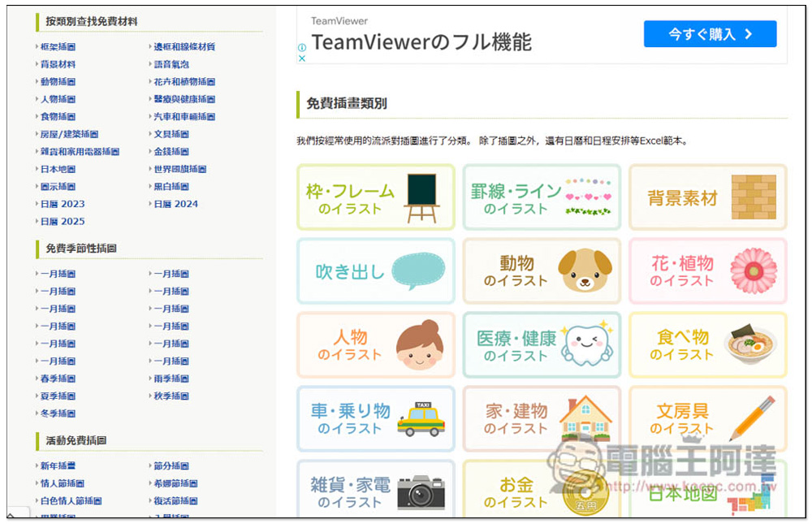
Task: Open 秋季插圖 seasonal link
Action: pyautogui.click(x=171, y=396)
